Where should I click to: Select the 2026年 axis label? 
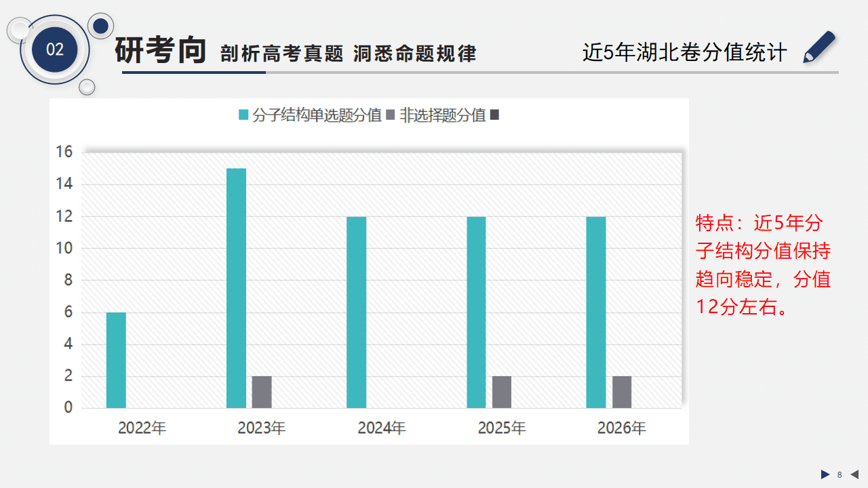pos(622,428)
